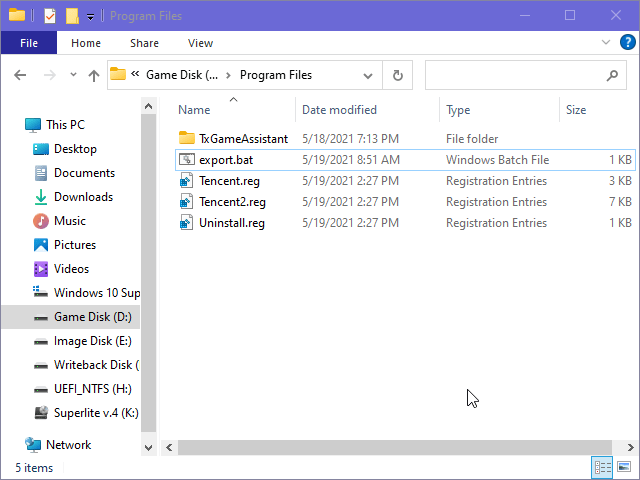Open the Recent locations dropdown
640x480 pixels.
click(x=73, y=75)
